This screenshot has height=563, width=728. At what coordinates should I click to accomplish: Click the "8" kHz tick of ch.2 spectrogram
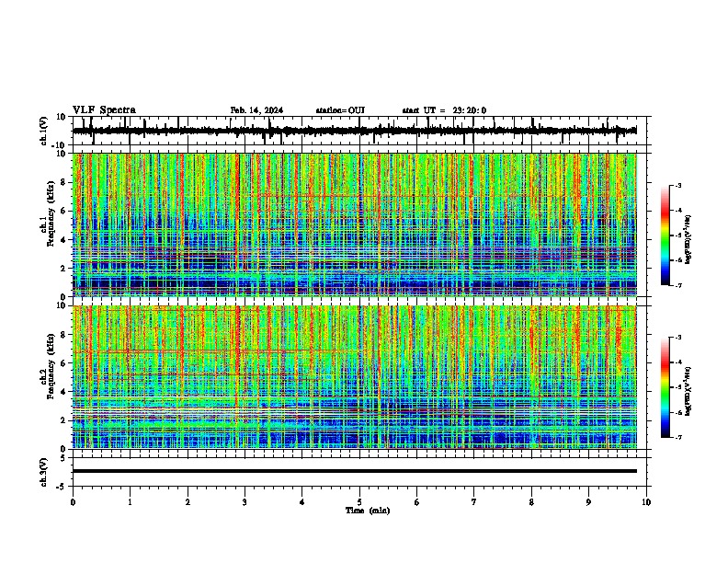click(63, 335)
